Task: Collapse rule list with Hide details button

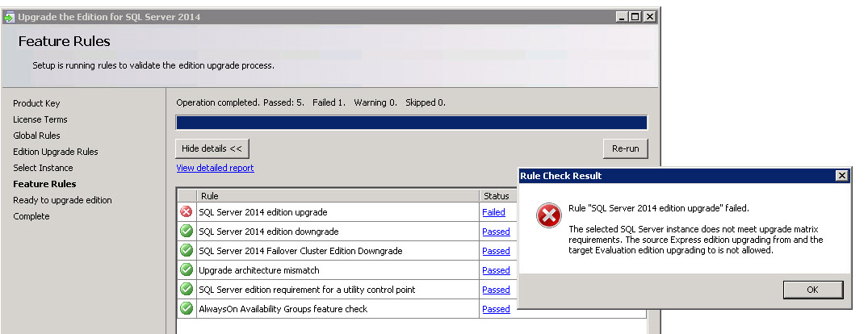Action: [212, 148]
